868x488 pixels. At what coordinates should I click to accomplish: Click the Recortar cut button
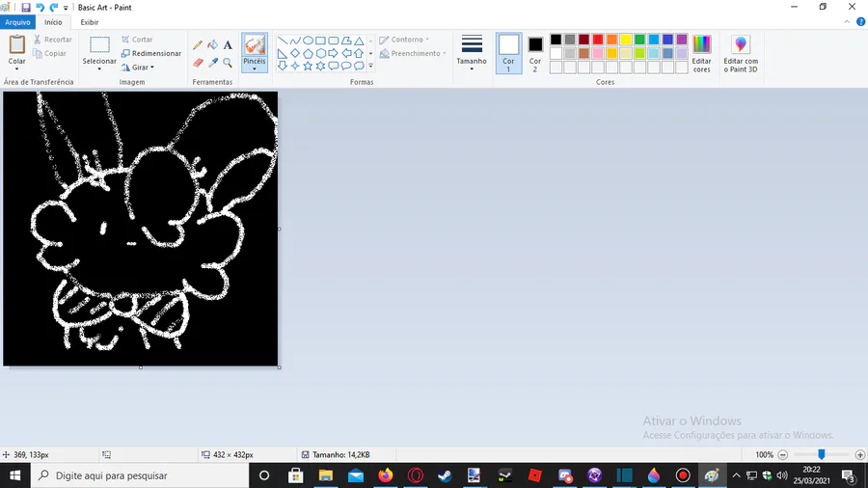pos(53,40)
